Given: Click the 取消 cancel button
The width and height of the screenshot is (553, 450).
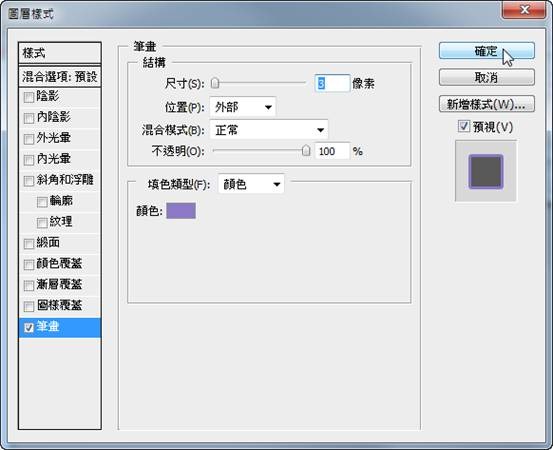Looking at the screenshot, I should tap(487, 77).
